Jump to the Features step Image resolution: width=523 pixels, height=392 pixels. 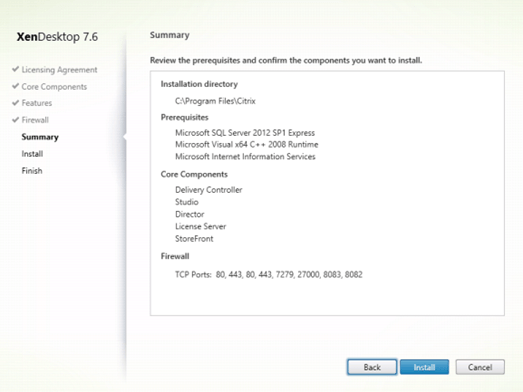point(37,103)
